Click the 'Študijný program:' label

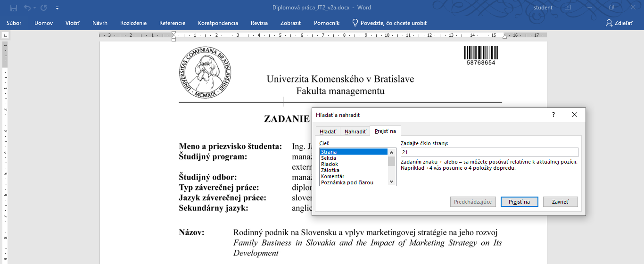coord(213,157)
